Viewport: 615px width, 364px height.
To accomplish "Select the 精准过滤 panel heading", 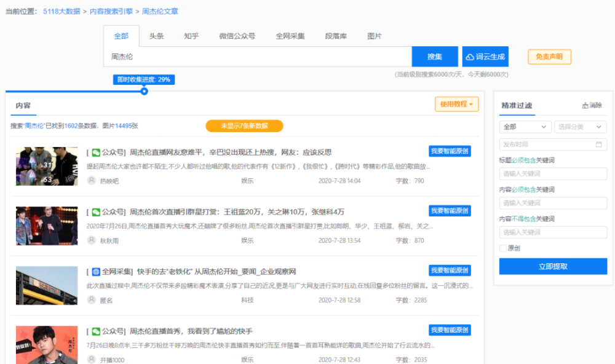I will tap(517, 106).
